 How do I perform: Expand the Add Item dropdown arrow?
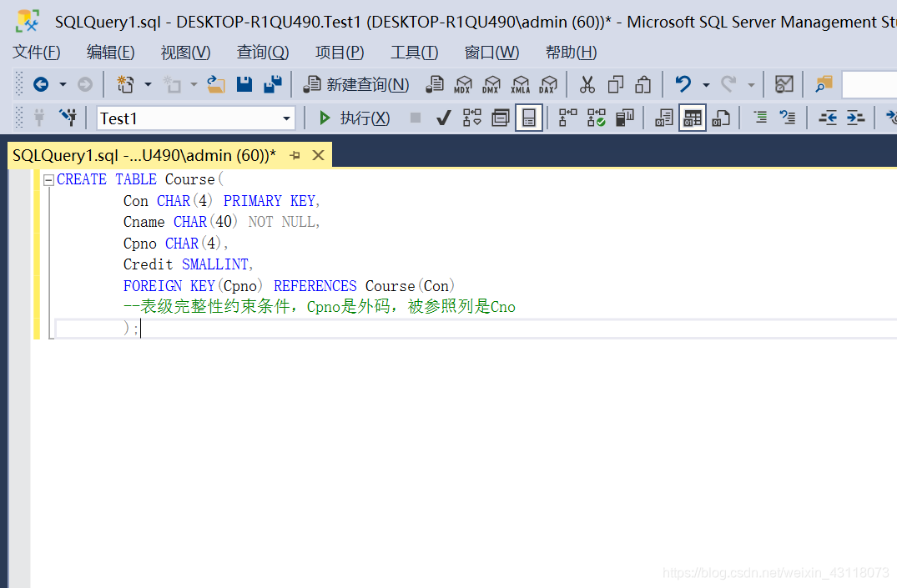194,84
